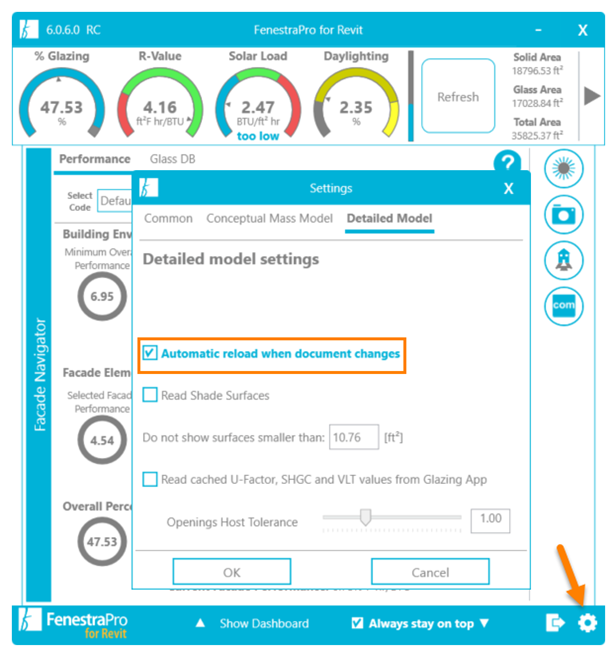Click the Total Area value 35825.37 ft²
The image size is (613, 651).
click(x=537, y=135)
